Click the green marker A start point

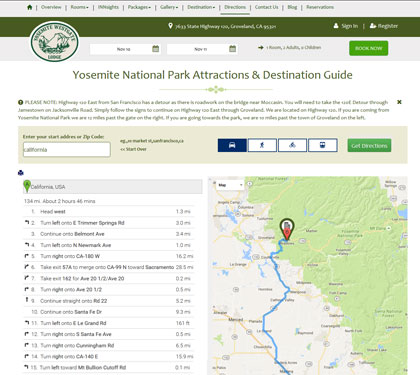[27, 186]
